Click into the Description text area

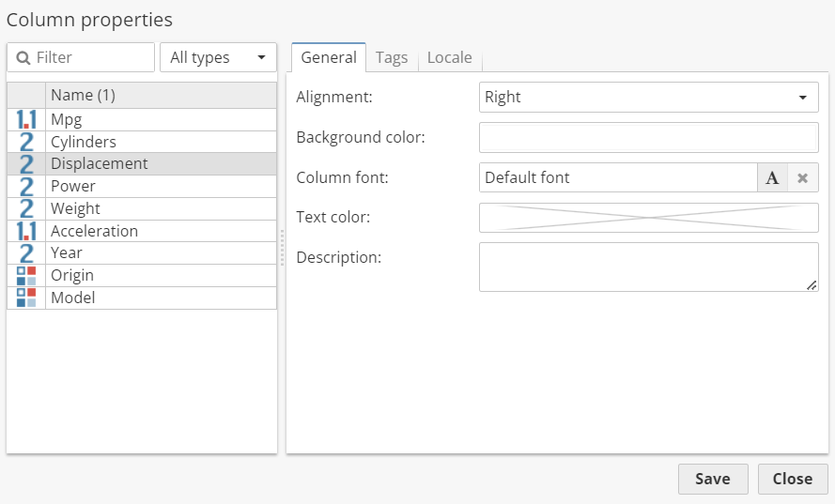pyautogui.click(x=649, y=267)
